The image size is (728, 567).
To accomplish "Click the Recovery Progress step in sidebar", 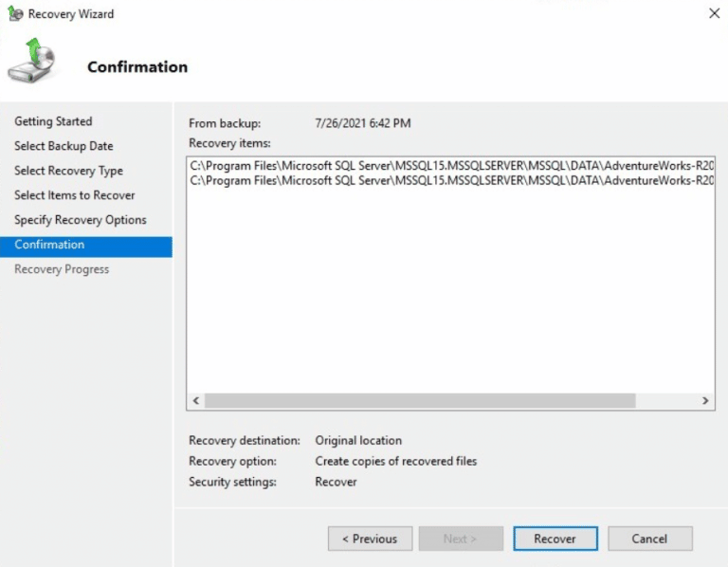I will 62,269.
